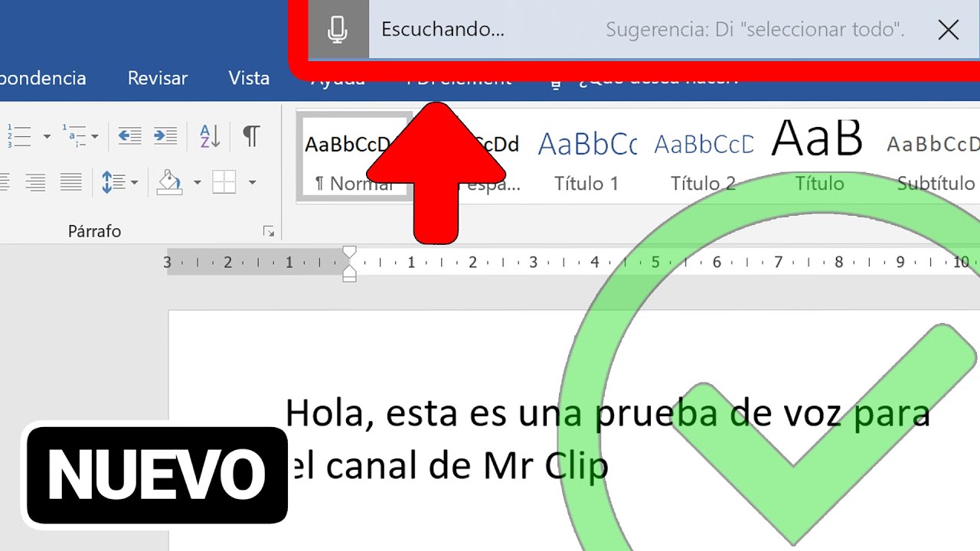
Task: Expand the borders dropdown arrow
Action: coord(252,182)
